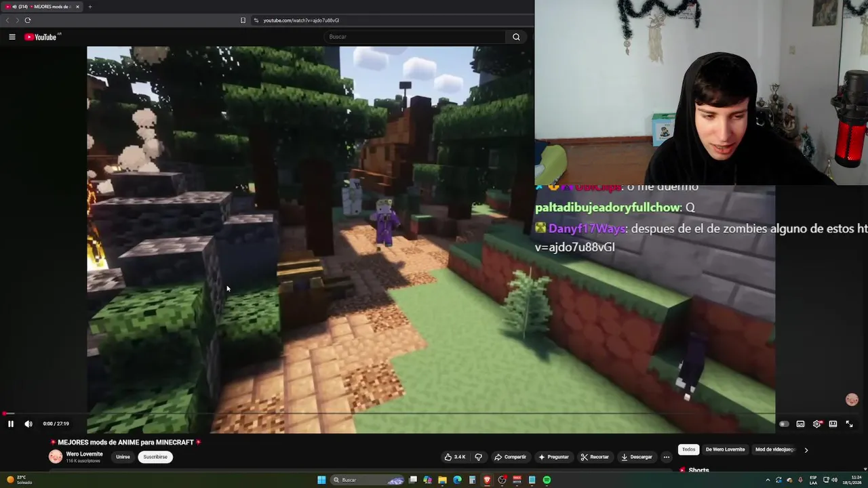The height and width of the screenshot is (488, 868).
Task: Mute the video using the speaker icon
Action: [x=28, y=424]
